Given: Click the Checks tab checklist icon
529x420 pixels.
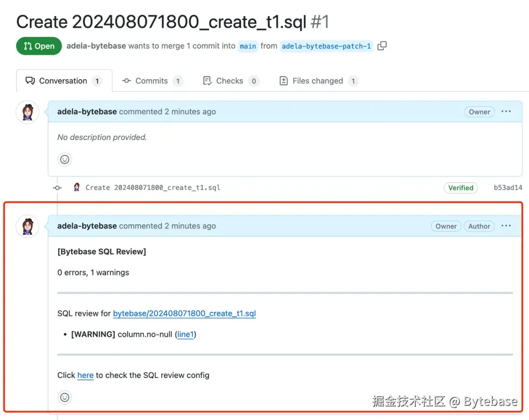Looking at the screenshot, I should (x=207, y=81).
